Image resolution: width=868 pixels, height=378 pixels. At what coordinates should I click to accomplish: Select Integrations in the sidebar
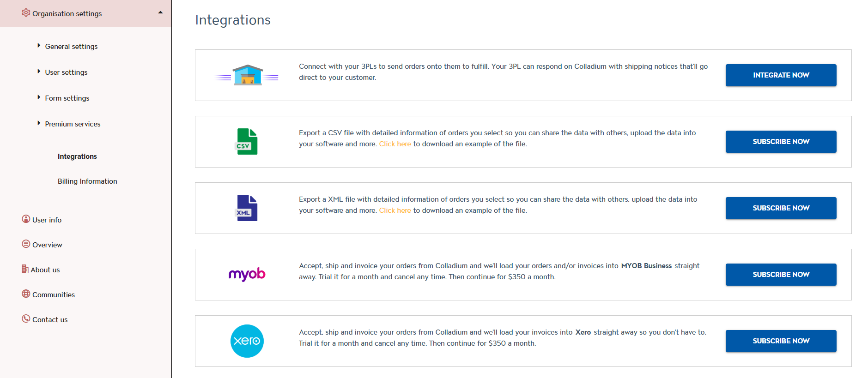pyautogui.click(x=77, y=156)
